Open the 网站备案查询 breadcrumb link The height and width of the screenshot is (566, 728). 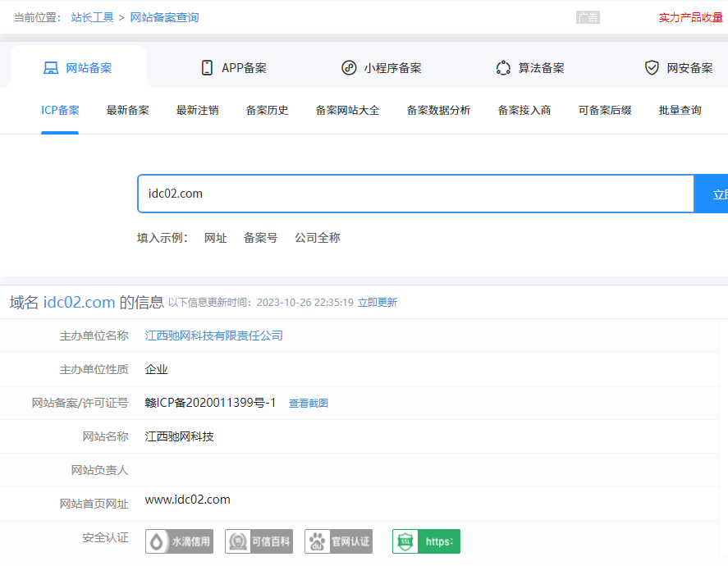coord(164,17)
